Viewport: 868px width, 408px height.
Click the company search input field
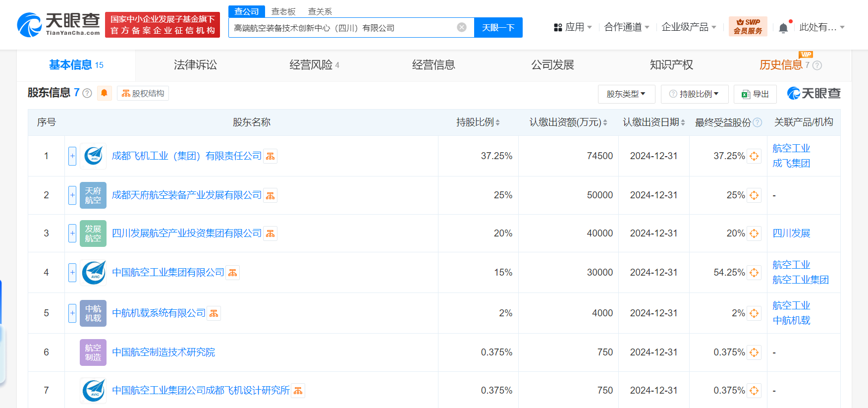[x=342, y=28]
